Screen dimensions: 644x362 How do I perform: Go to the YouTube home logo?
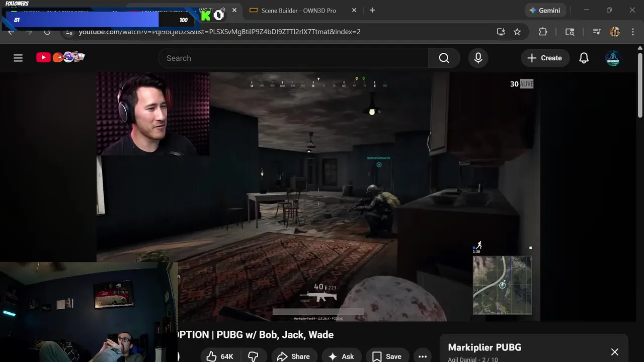tap(60, 57)
